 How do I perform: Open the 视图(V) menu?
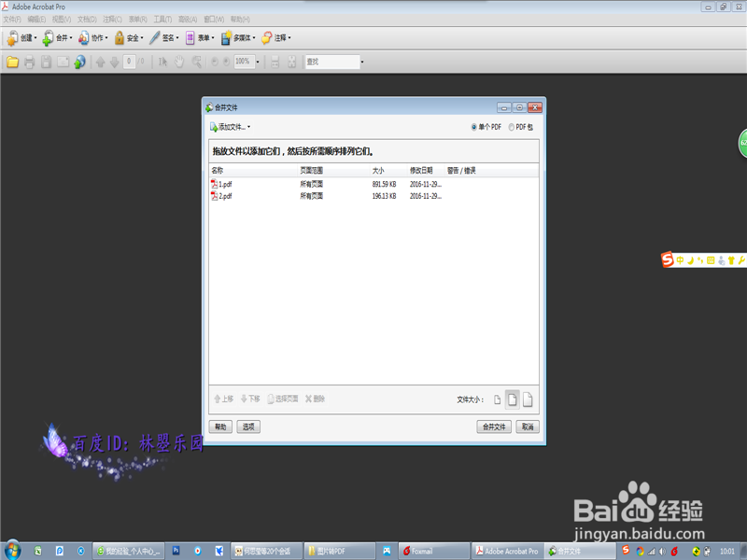click(x=62, y=19)
